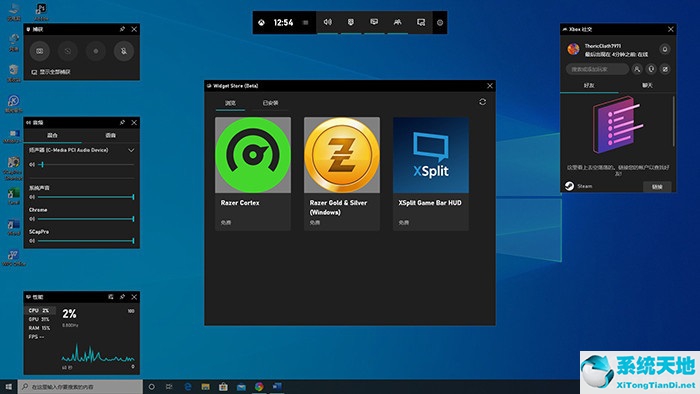Adjust the speaker device volume slider
This screenshot has height=394, width=700.
click(x=86, y=165)
